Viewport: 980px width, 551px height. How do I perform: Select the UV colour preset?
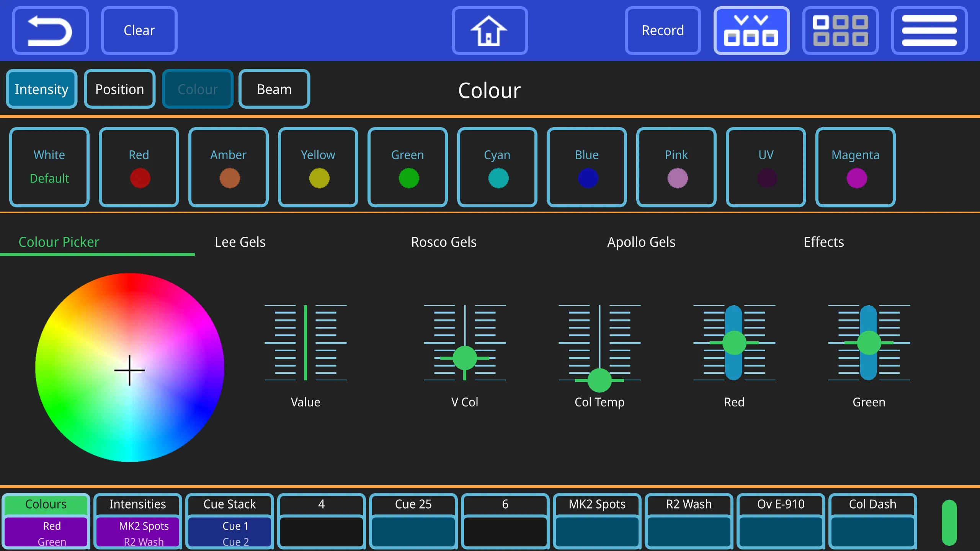pyautogui.click(x=767, y=167)
